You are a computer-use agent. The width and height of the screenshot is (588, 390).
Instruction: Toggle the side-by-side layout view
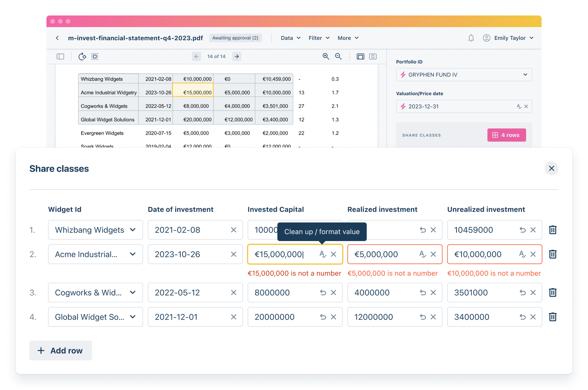tap(361, 56)
